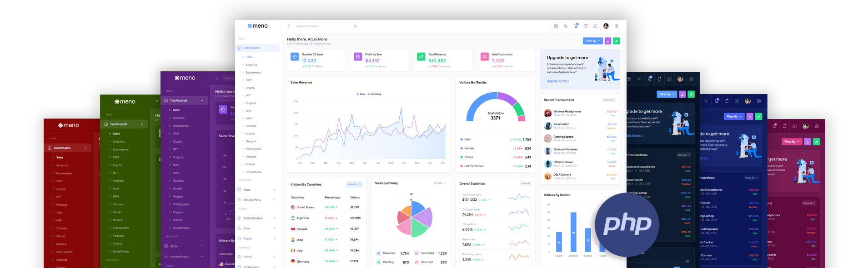Toggle the Sales series legend in Sales Revenue
The image size is (868, 268).
[361, 94]
